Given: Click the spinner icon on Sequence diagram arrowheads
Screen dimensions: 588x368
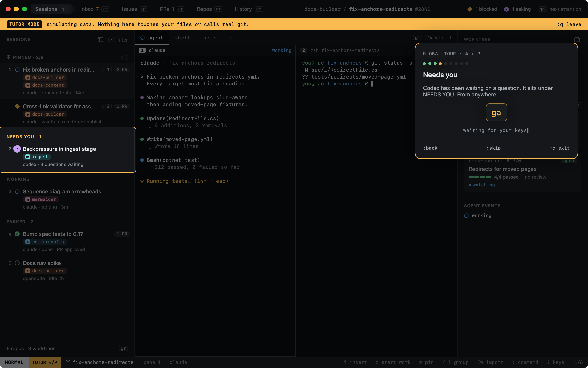Looking at the screenshot, I should tap(17, 192).
